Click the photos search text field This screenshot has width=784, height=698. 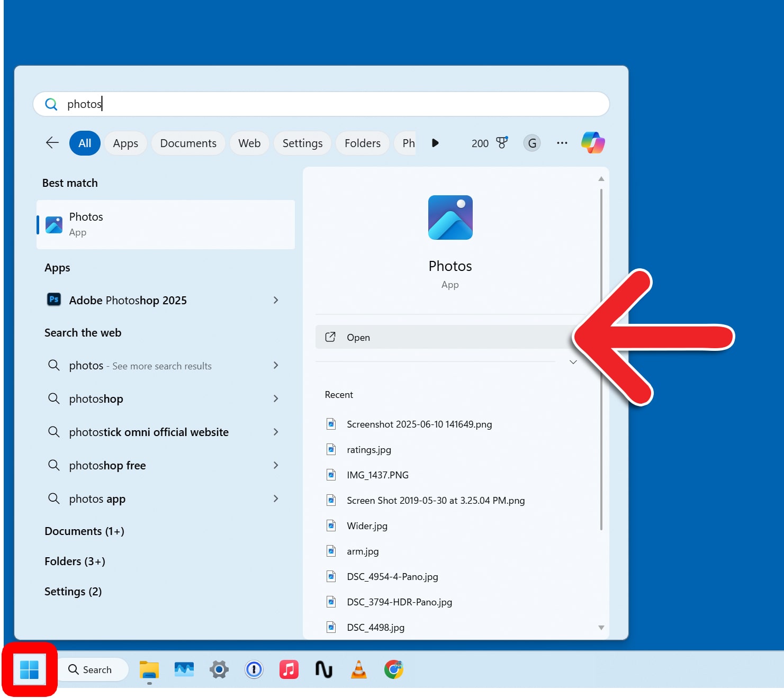(318, 104)
